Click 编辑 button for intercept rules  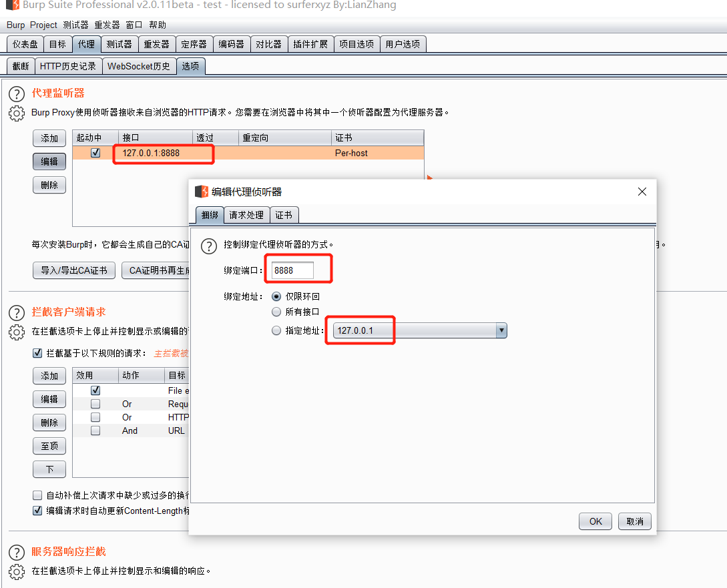pyautogui.click(x=49, y=399)
